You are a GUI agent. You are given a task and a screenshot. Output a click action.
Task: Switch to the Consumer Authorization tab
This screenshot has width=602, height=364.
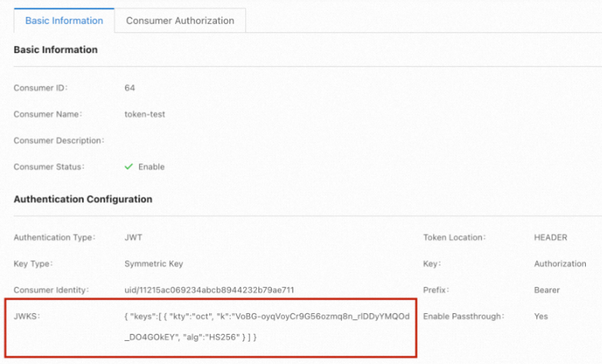click(x=180, y=21)
